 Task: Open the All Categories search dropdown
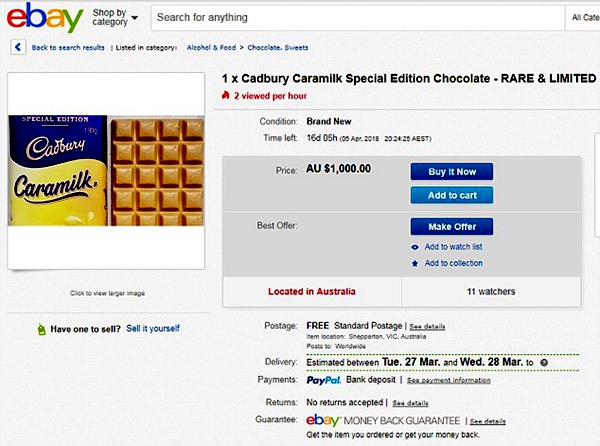pos(584,18)
